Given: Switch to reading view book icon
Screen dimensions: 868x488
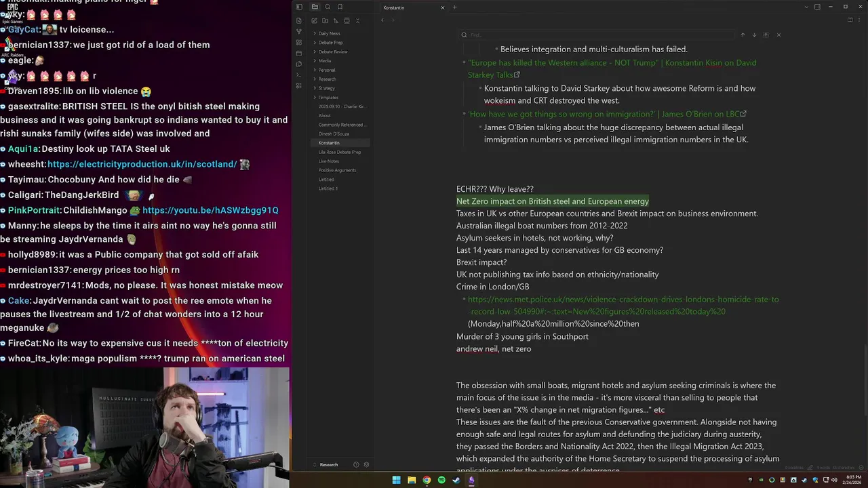Looking at the screenshot, I should [850, 20].
